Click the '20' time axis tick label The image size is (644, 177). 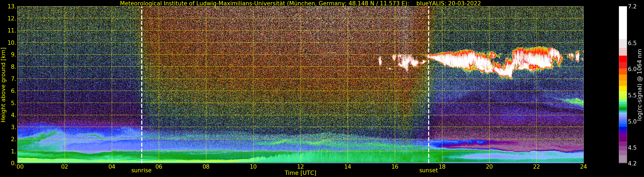[x=489, y=167]
